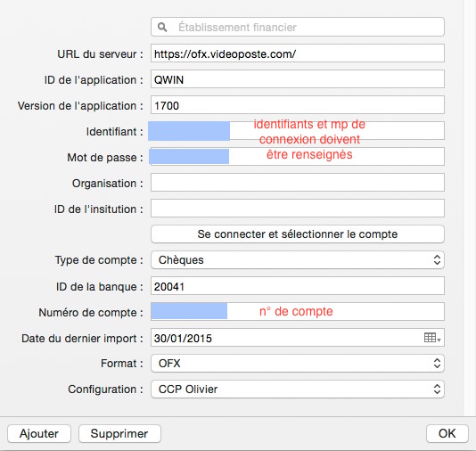Open the calendar picker icon for last import date
Image resolution: width=476 pixels, height=451 pixels.
[432, 338]
